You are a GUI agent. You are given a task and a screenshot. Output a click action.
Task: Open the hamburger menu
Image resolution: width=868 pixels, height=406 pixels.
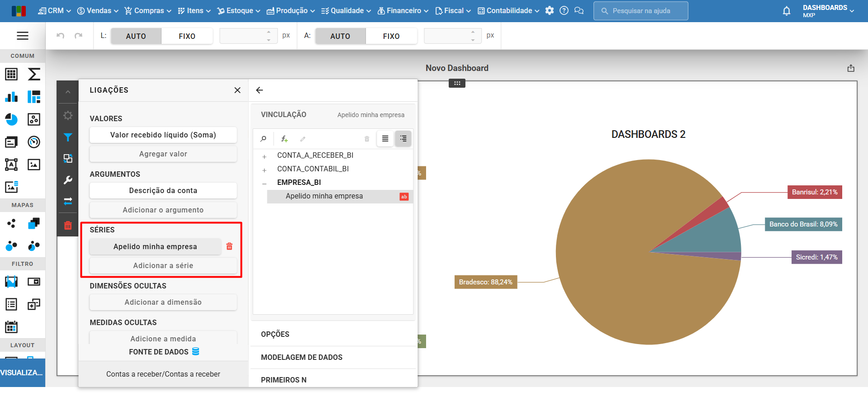click(x=23, y=36)
